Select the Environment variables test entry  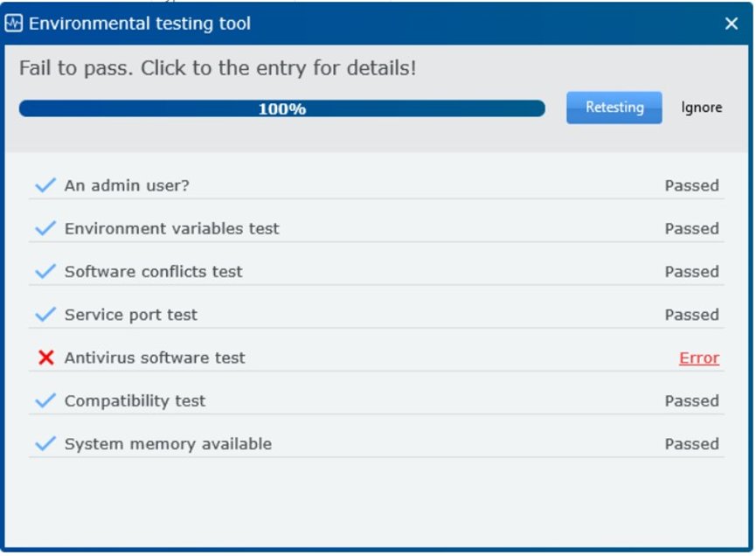click(376, 228)
